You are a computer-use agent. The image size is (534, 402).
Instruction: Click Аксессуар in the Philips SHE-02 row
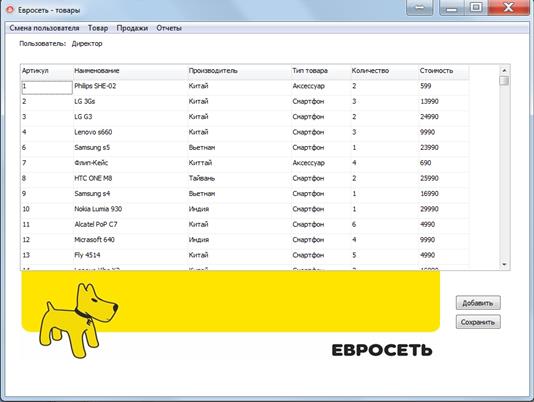coord(321,86)
